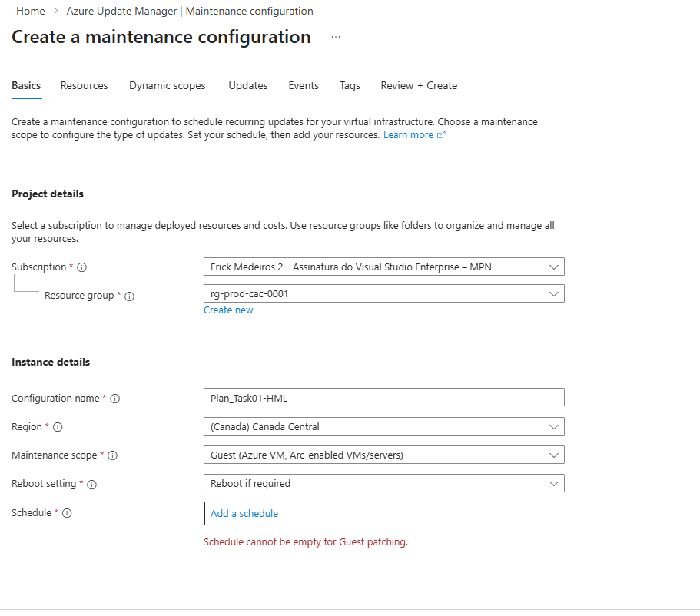
Task: Click Create new resource group link
Action: point(228,310)
